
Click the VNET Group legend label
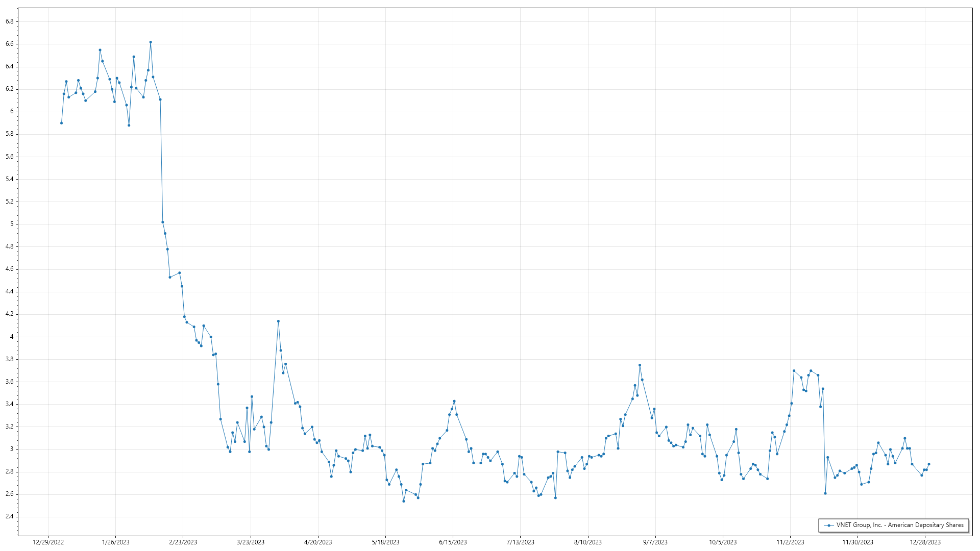pos(900,525)
